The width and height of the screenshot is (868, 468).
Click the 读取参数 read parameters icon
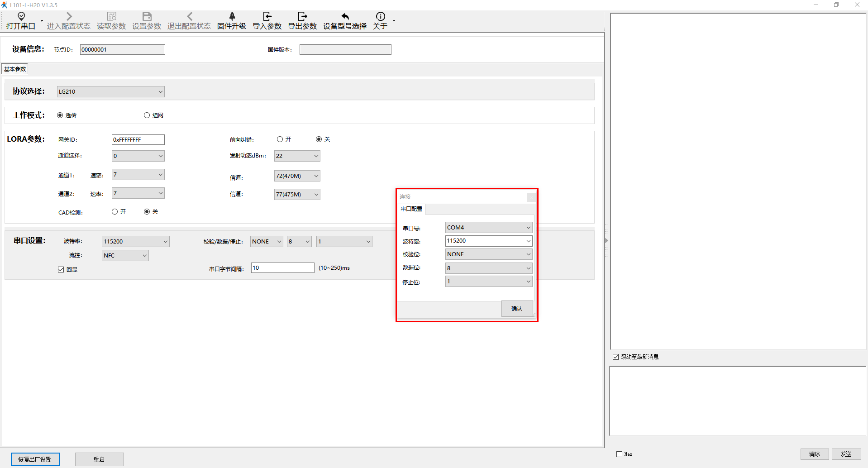[111, 17]
